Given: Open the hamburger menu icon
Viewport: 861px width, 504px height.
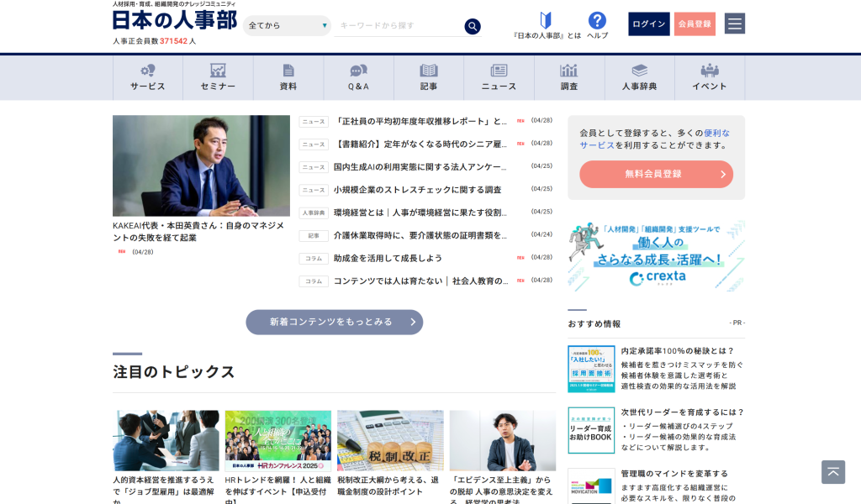Looking at the screenshot, I should tap(735, 24).
